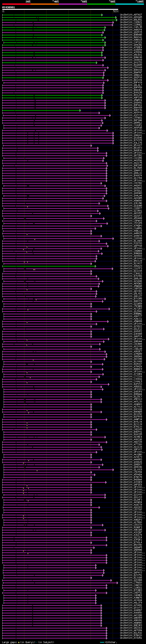Select label UniRef100_Q9ZPI5
The image size is (146, 644).
click(x=131, y=32)
